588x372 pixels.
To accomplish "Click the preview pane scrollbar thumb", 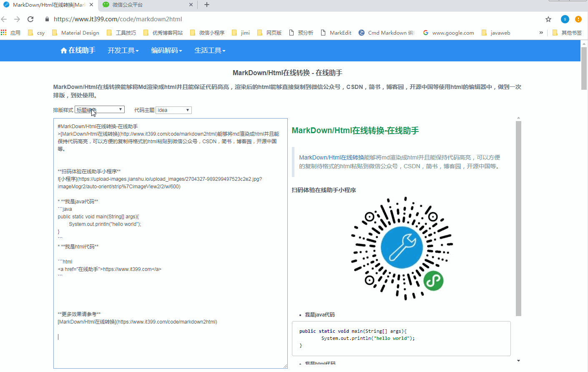I will click(518, 218).
